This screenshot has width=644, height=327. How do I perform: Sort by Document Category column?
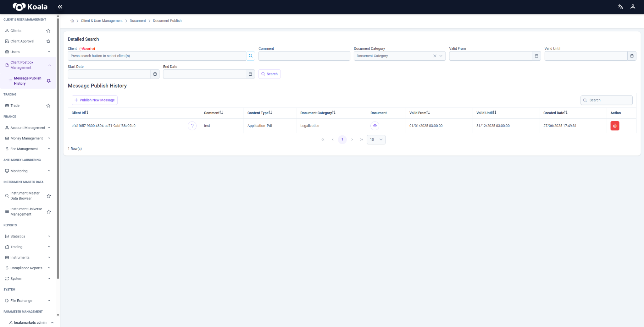click(334, 112)
